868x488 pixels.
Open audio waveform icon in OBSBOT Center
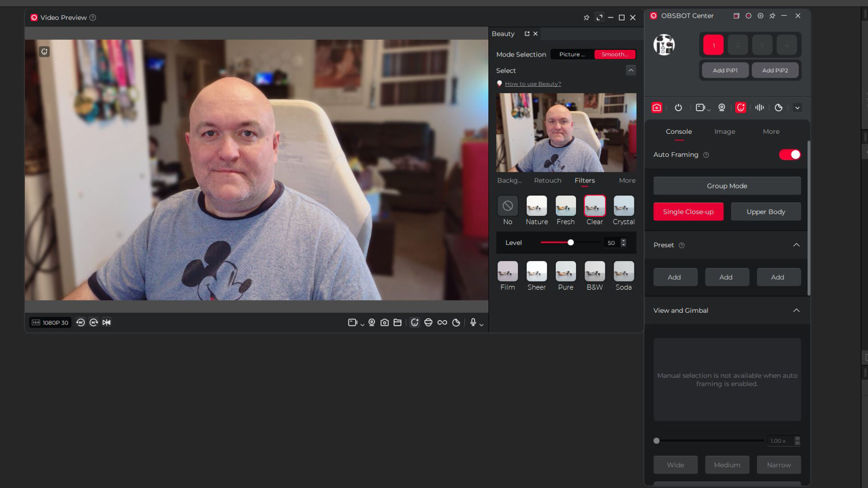(x=760, y=108)
